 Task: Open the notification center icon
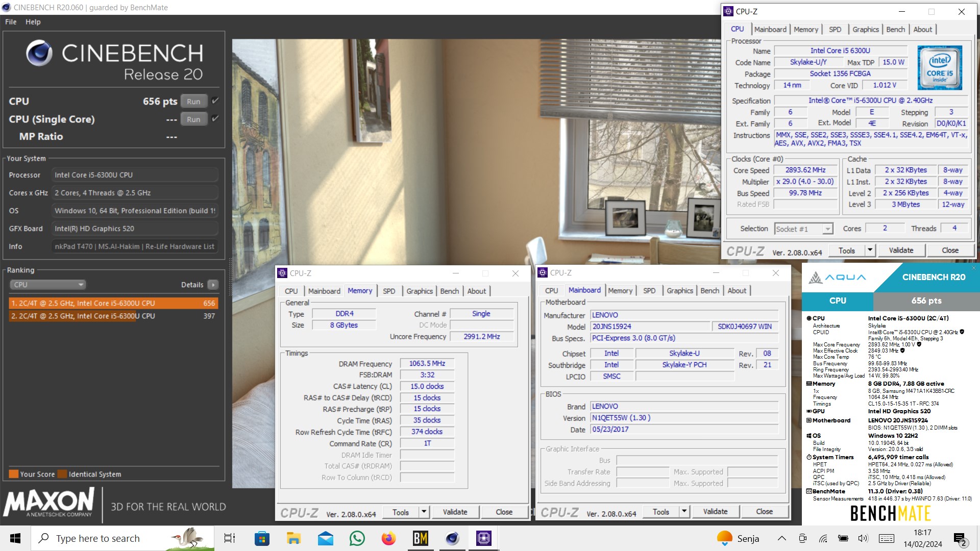coord(960,539)
